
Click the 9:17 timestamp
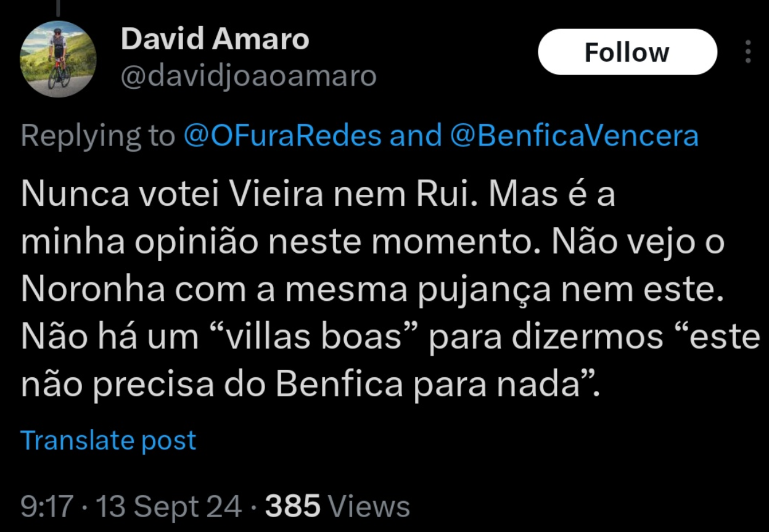tap(47, 507)
